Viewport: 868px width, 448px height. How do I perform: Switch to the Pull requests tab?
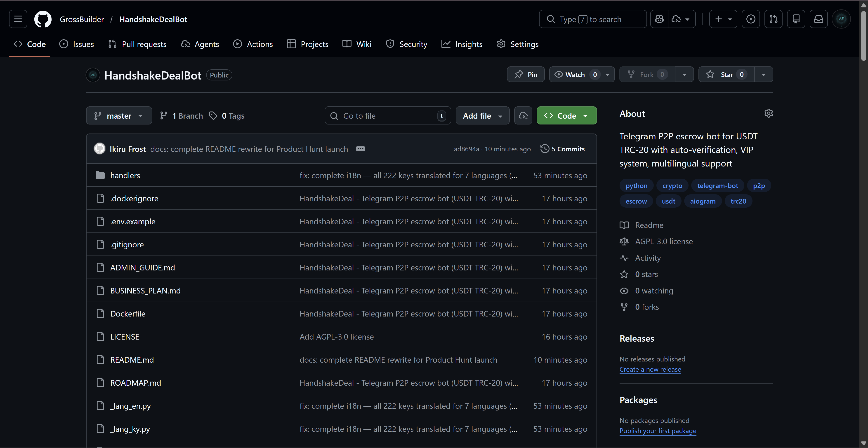click(137, 44)
